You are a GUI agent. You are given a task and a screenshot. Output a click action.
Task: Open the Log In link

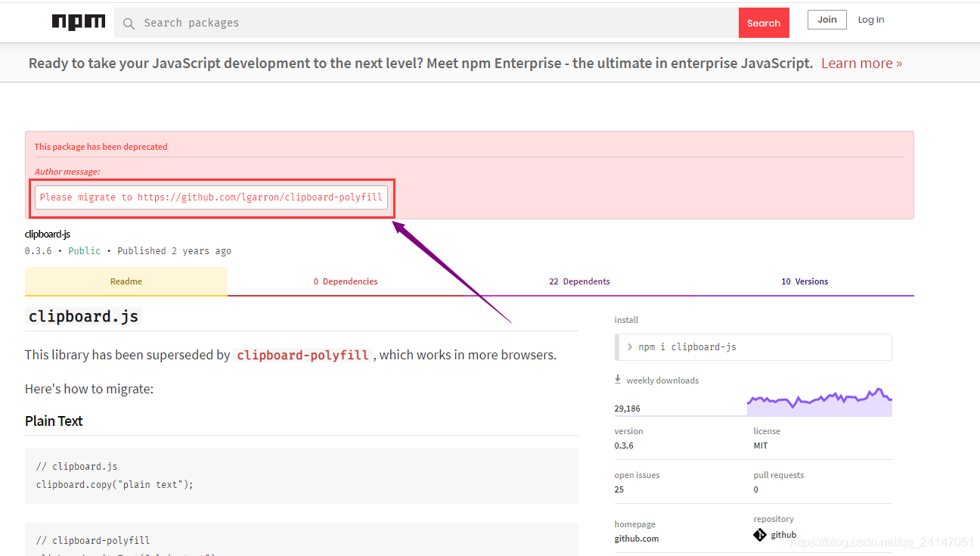(x=871, y=20)
